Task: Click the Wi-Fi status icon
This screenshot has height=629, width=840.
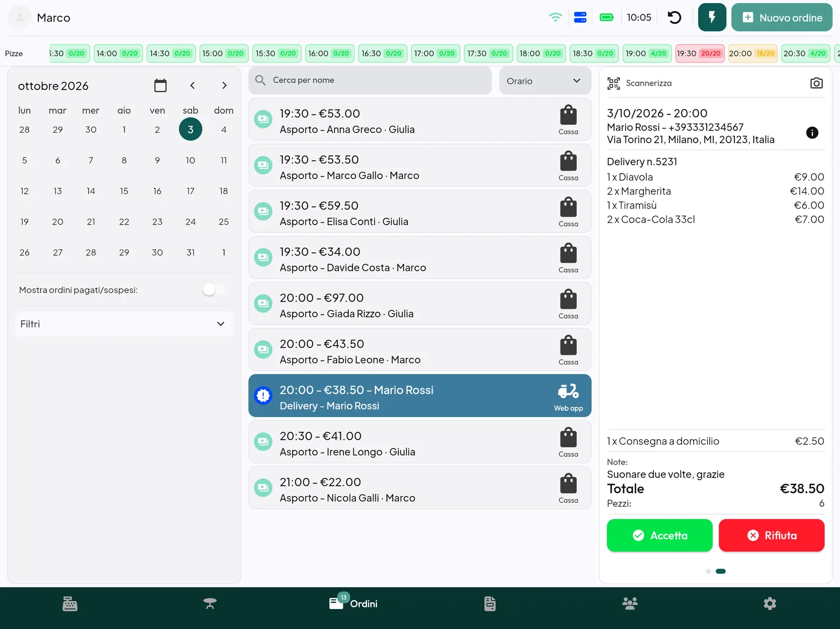Action: [555, 17]
